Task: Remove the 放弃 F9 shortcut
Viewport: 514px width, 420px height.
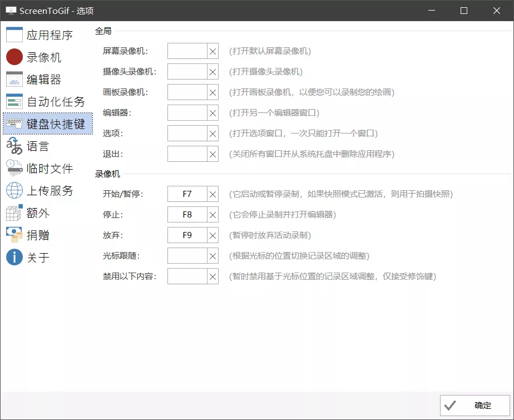Action: 213,235
